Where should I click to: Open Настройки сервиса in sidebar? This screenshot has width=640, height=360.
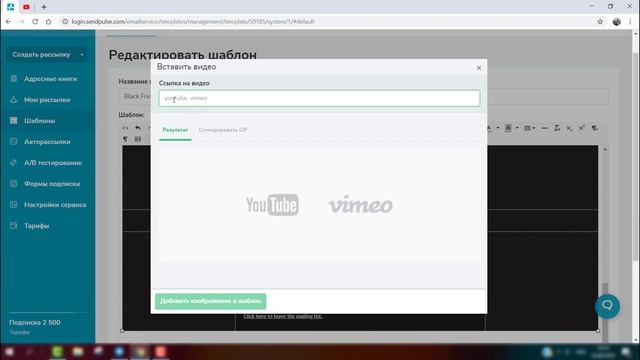[x=55, y=205]
